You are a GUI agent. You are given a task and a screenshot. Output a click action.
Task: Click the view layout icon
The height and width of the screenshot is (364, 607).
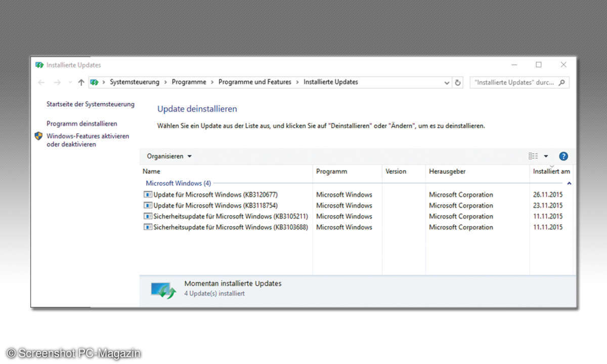(533, 156)
